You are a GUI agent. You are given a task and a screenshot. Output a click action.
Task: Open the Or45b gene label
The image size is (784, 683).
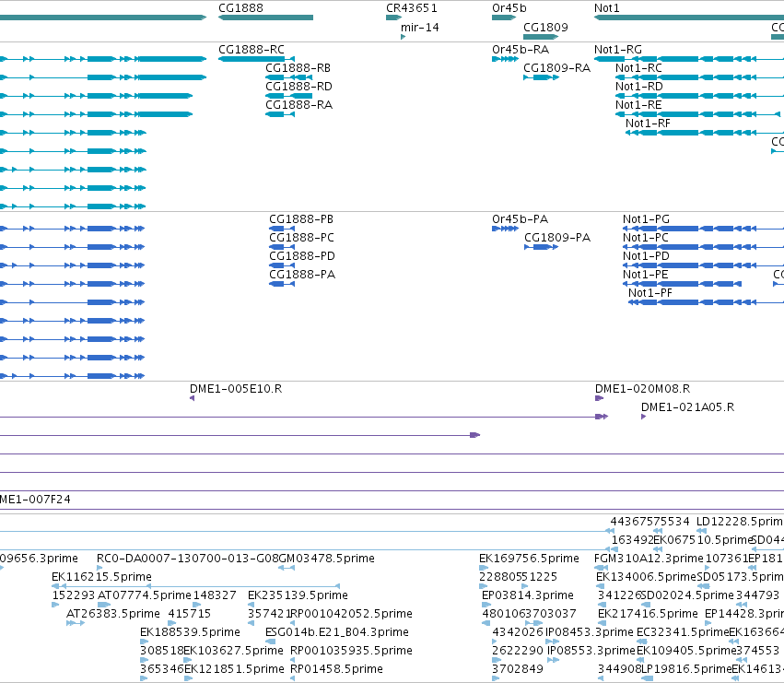tap(509, 8)
